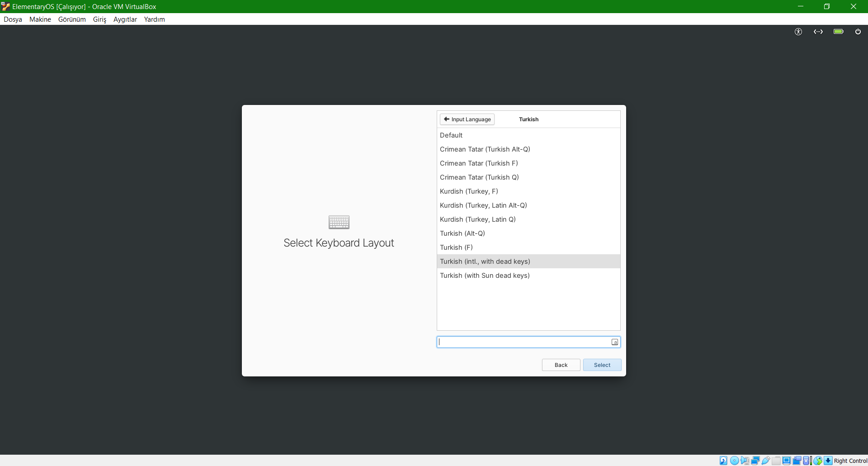
Task: Open the battery indicator icon
Action: (x=839, y=32)
